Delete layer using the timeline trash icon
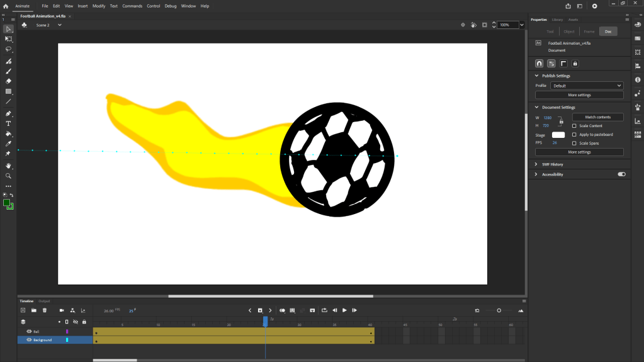 (x=45, y=310)
